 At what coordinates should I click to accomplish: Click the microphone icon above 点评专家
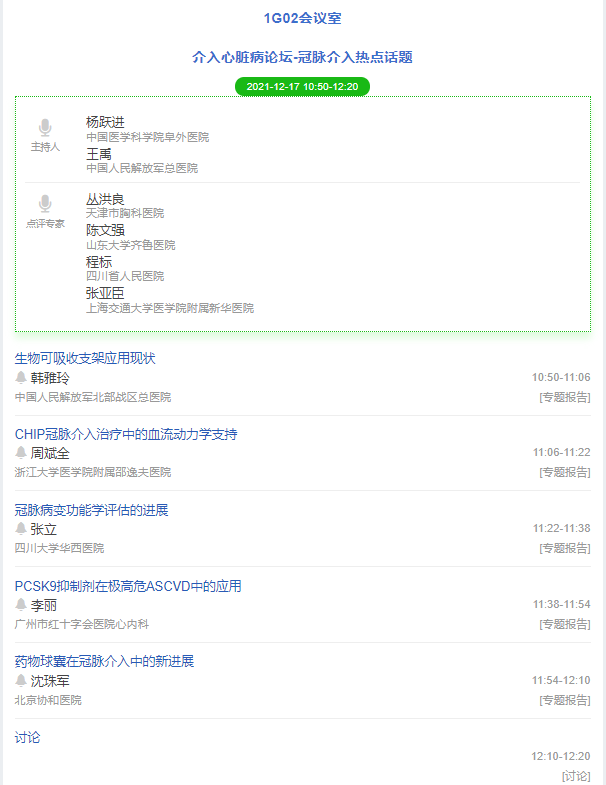[45, 204]
